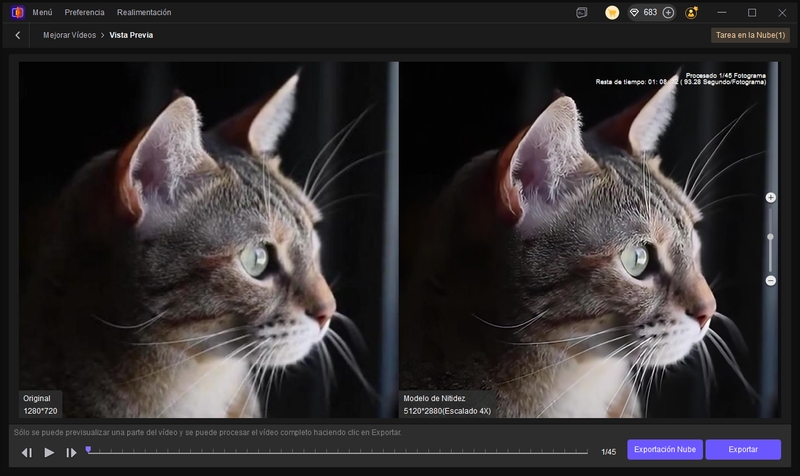800x476 pixels.
Task: Click the timeline playhead marker
Action: pos(88,449)
